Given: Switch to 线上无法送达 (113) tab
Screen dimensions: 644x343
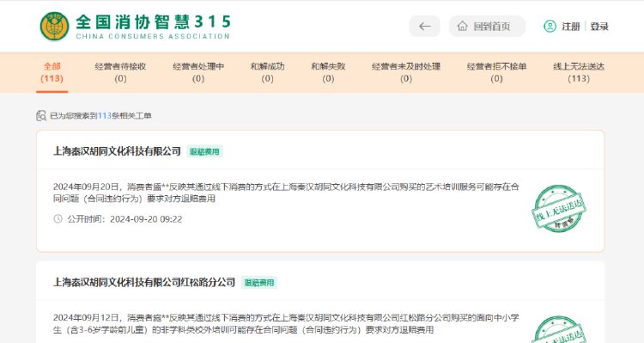Looking at the screenshot, I should (x=579, y=72).
